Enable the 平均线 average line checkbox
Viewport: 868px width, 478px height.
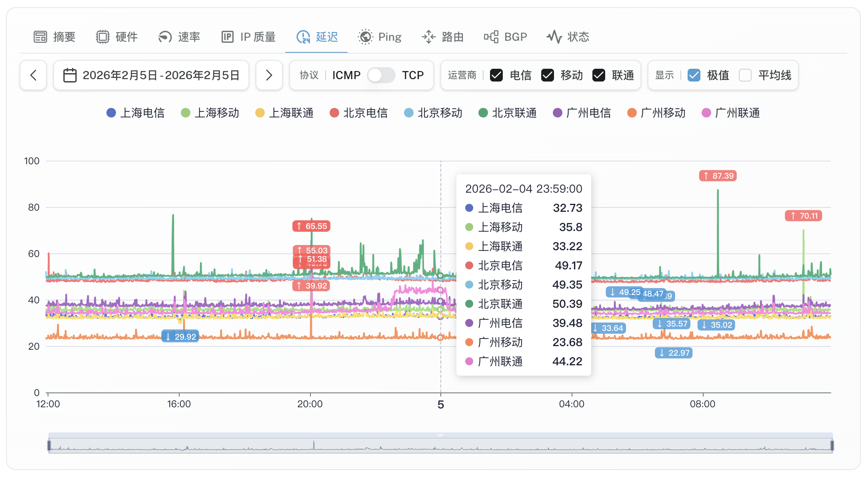pos(745,75)
